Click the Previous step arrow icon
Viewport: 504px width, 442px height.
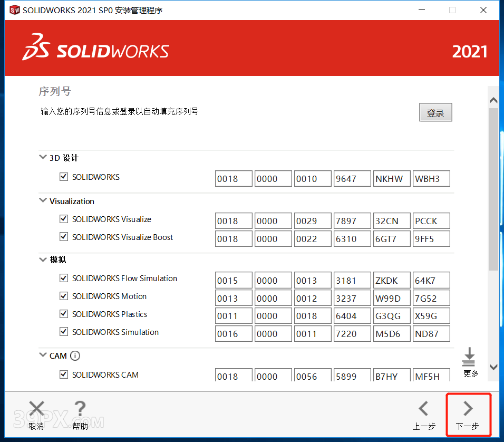(x=423, y=409)
